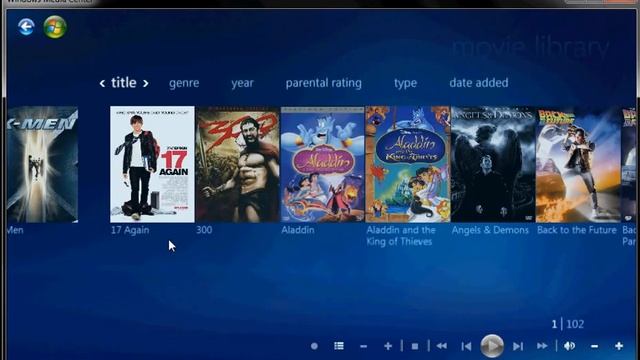Lower volume with the minus button
The width and height of the screenshot is (640, 360).
(x=594, y=347)
